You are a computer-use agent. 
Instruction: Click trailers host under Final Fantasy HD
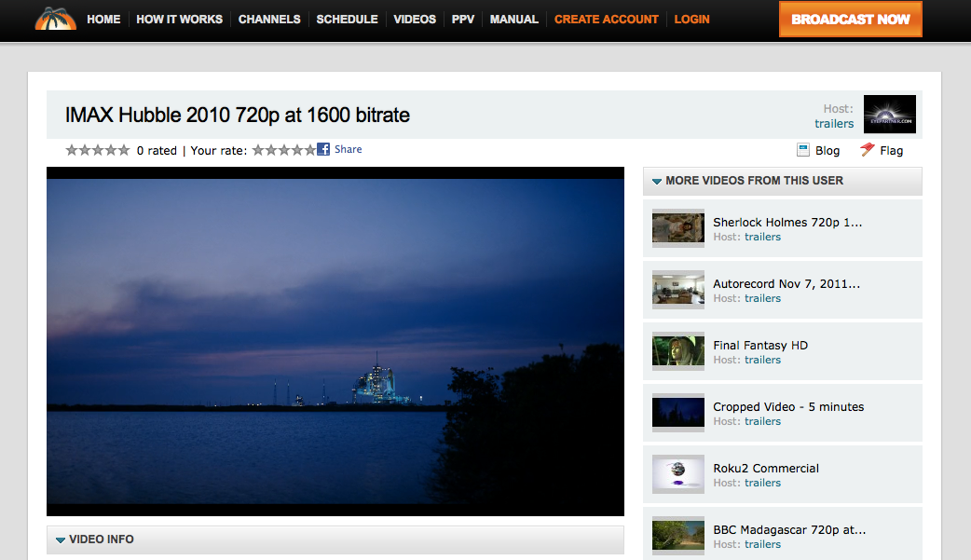pos(762,360)
